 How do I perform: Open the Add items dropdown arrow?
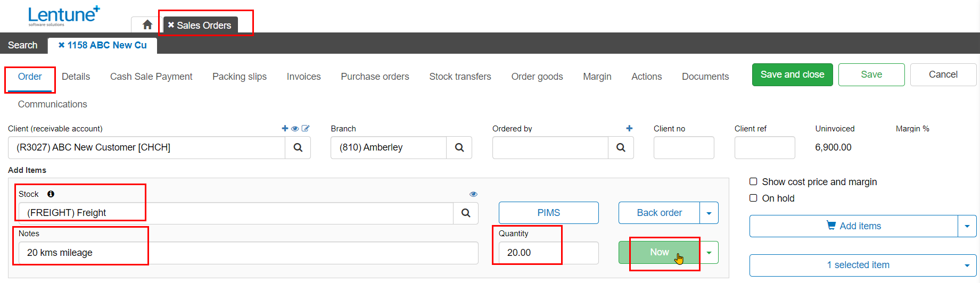967,226
